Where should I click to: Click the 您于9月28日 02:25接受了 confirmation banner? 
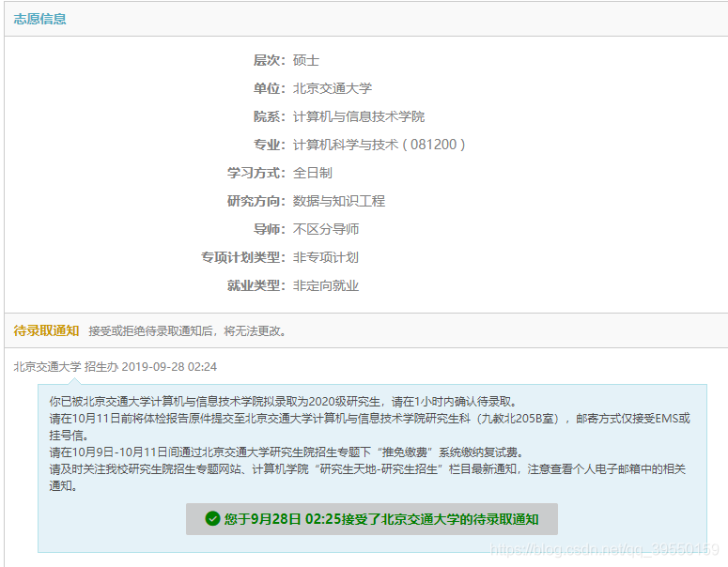pyautogui.click(x=372, y=519)
